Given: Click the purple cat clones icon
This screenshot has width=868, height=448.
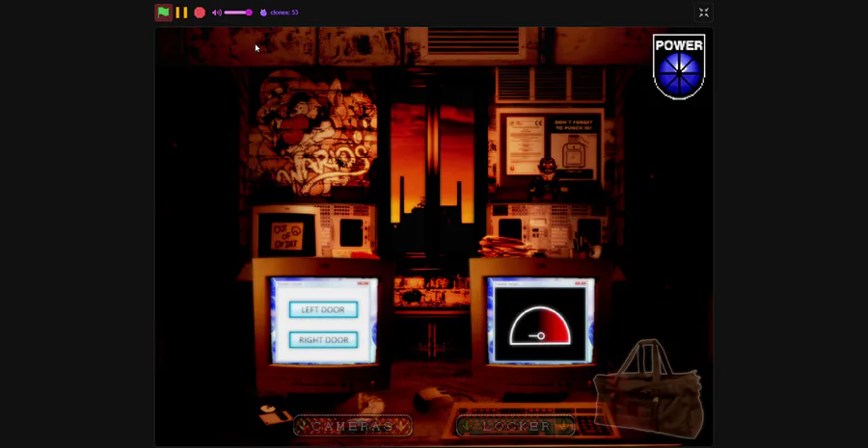Looking at the screenshot, I should click(263, 13).
